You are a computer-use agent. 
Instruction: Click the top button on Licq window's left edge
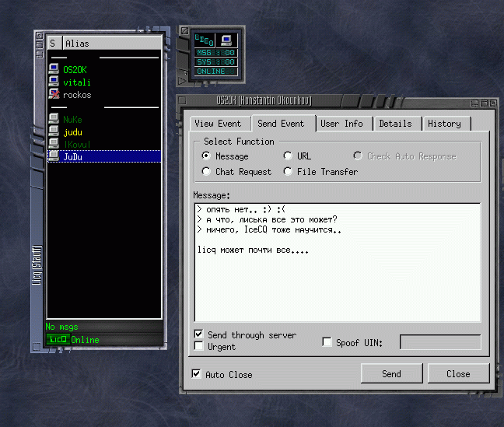pyautogui.click(x=39, y=35)
